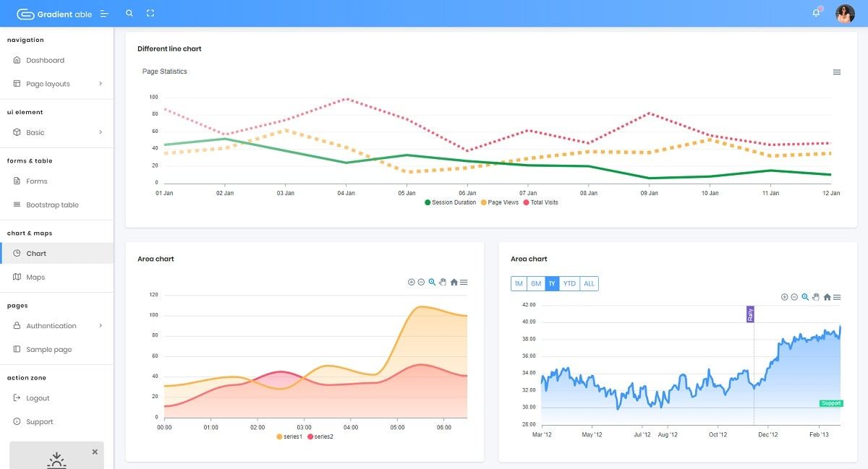
Task: Click zoom in icon on series area chart
Action: click(x=412, y=282)
